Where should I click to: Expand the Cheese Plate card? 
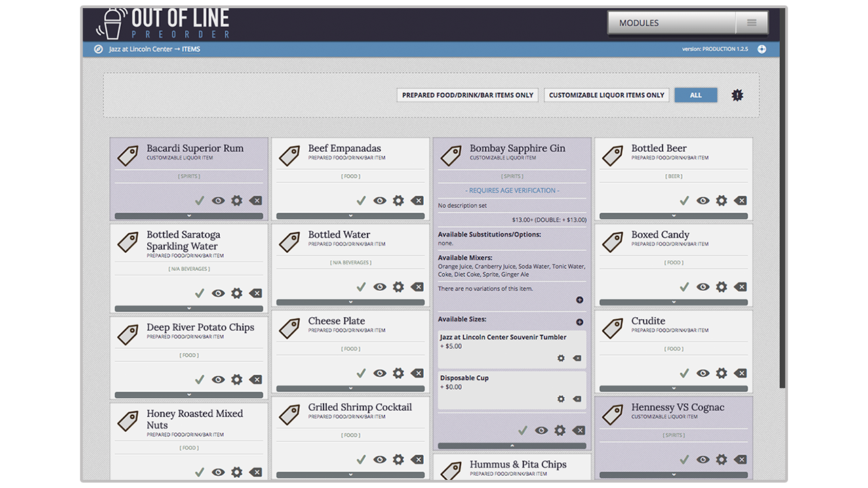coord(351,388)
